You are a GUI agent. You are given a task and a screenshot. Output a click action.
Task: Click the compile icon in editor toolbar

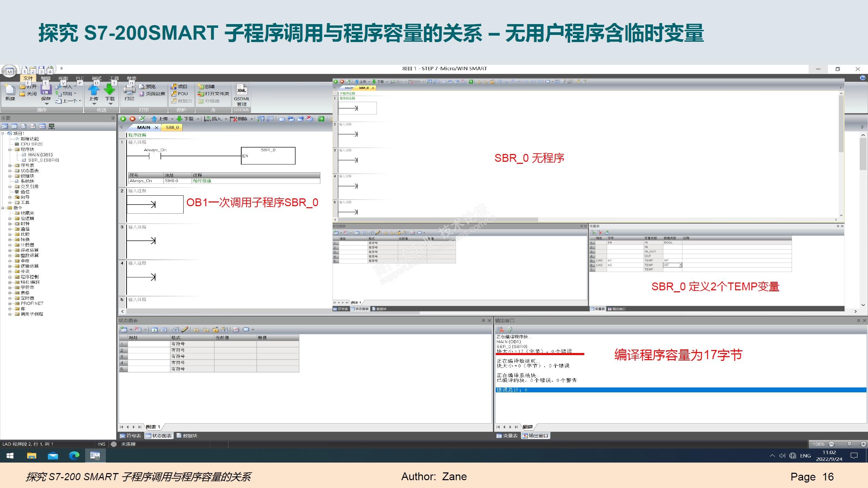click(x=142, y=119)
